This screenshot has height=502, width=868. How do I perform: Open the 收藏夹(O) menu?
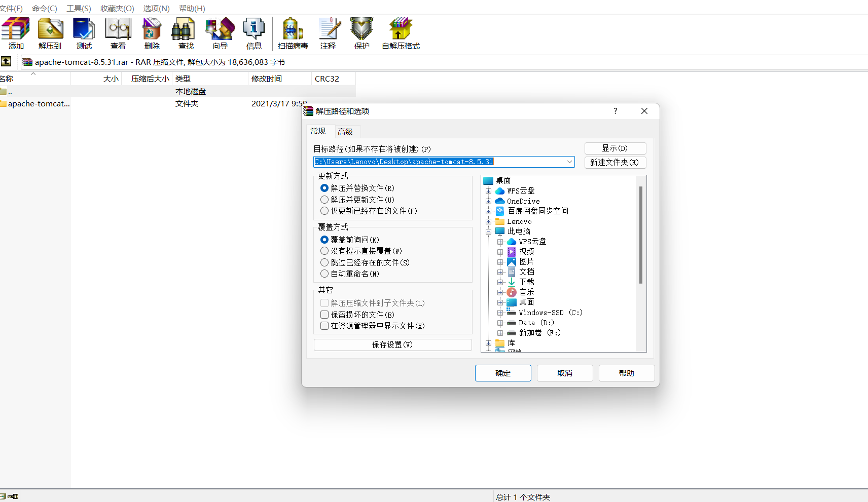pyautogui.click(x=117, y=8)
